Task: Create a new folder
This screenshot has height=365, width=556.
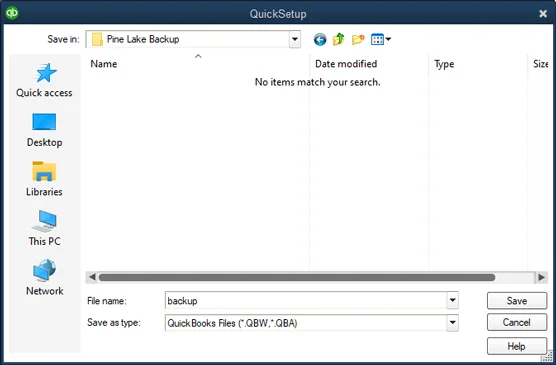Action: point(358,39)
